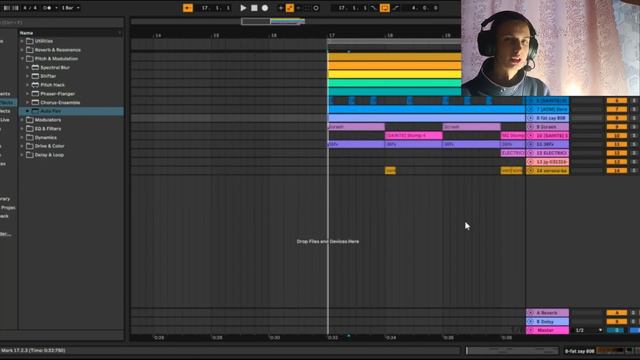Image resolution: width=640 pixels, height=360 pixels.
Task: Select the Master track header
Action: [547, 330]
